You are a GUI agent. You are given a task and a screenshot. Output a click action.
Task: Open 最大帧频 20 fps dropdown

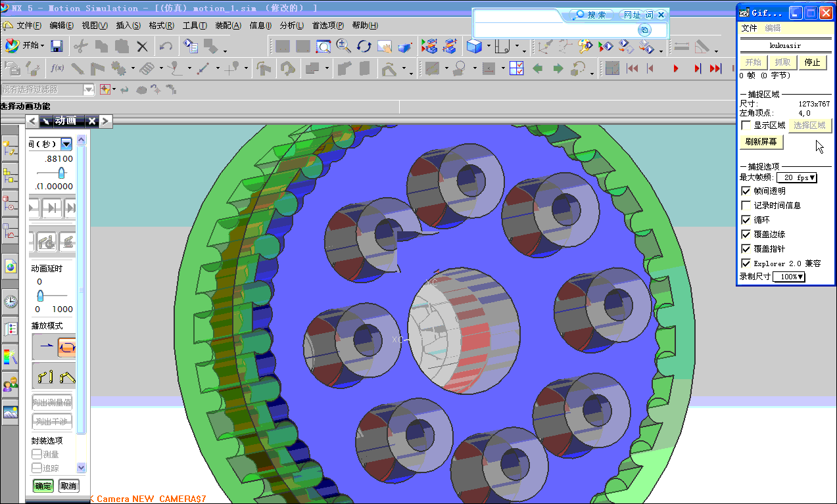(x=797, y=177)
